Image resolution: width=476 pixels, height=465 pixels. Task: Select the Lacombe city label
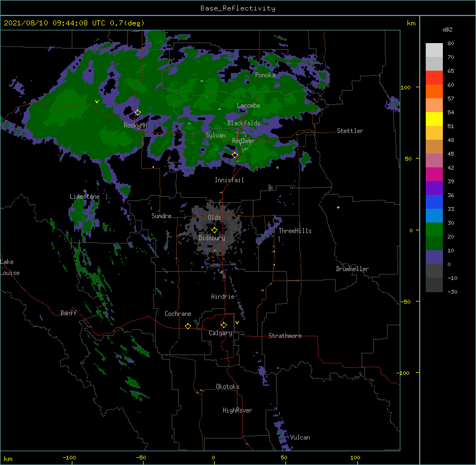pos(248,105)
